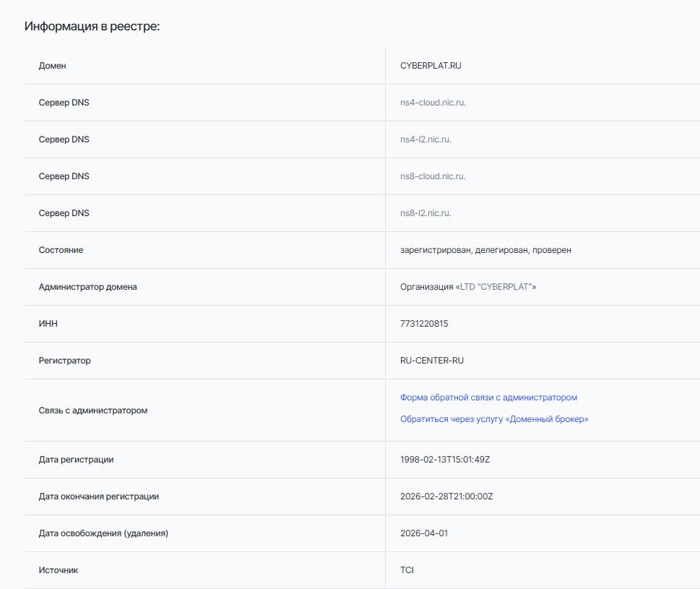Screen dimensions: 700x589
Task: Click the «Дата освобождения (удаления)» label
Action: 103,533
